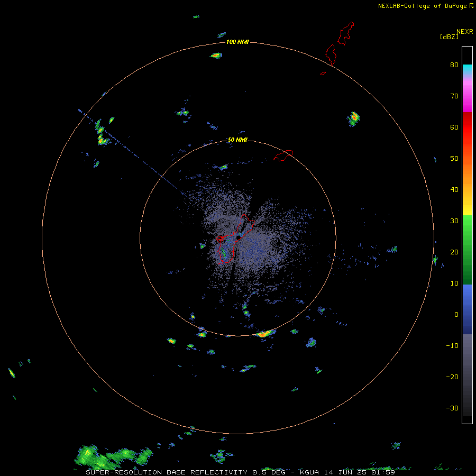Click the 50 value on the dBZ scale
The image size is (476, 476).
(454, 159)
